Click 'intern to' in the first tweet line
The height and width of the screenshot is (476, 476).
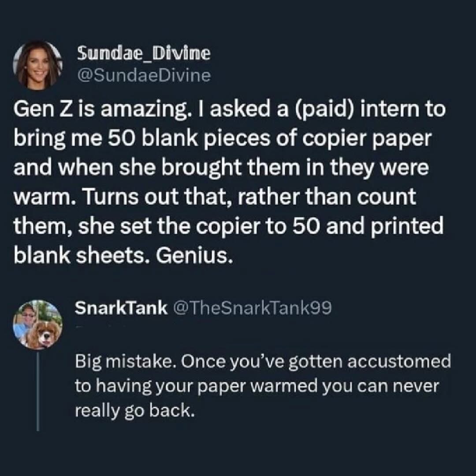402,109
